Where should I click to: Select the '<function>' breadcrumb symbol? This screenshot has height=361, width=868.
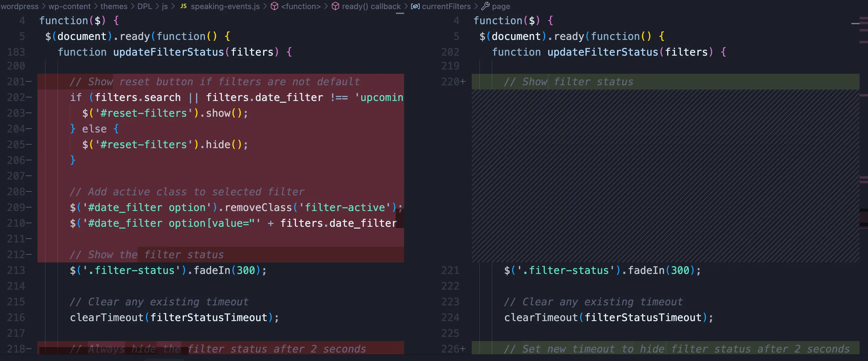tap(301, 6)
